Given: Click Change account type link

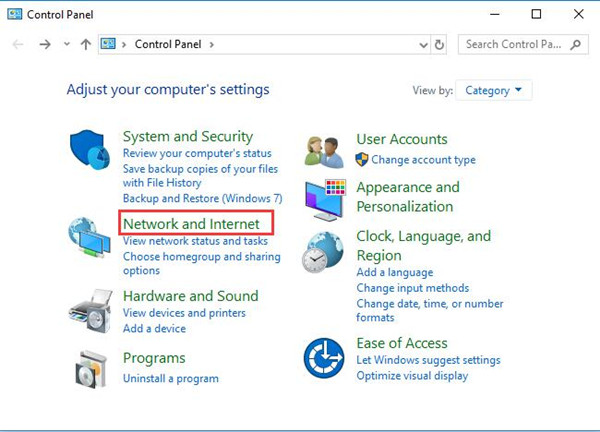Looking at the screenshot, I should (x=423, y=160).
